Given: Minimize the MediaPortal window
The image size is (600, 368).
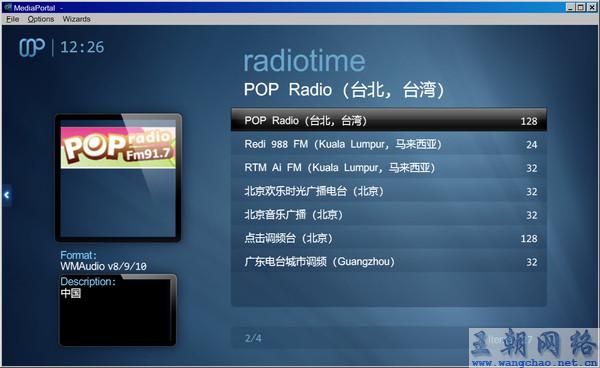Looking at the screenshot, I should point(571,7).
